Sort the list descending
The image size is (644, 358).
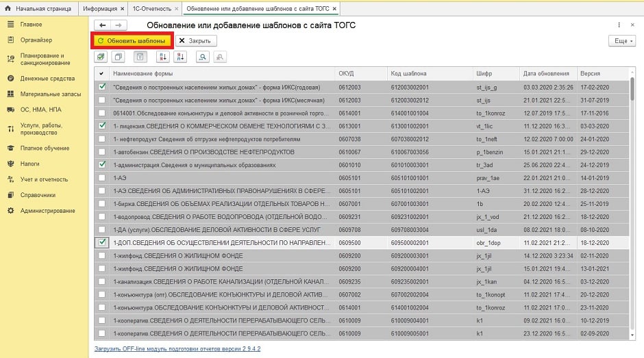(180, 57)
